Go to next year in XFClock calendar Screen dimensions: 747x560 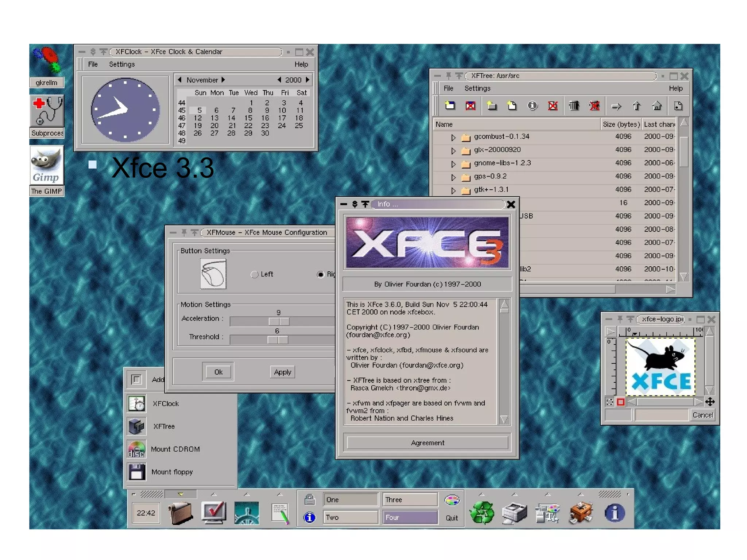[x=307, y=80]
